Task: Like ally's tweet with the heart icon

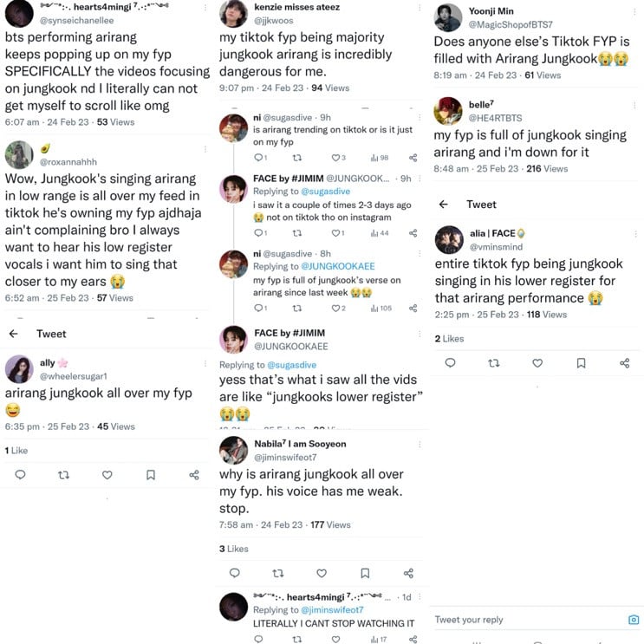Action: (107, 475)
